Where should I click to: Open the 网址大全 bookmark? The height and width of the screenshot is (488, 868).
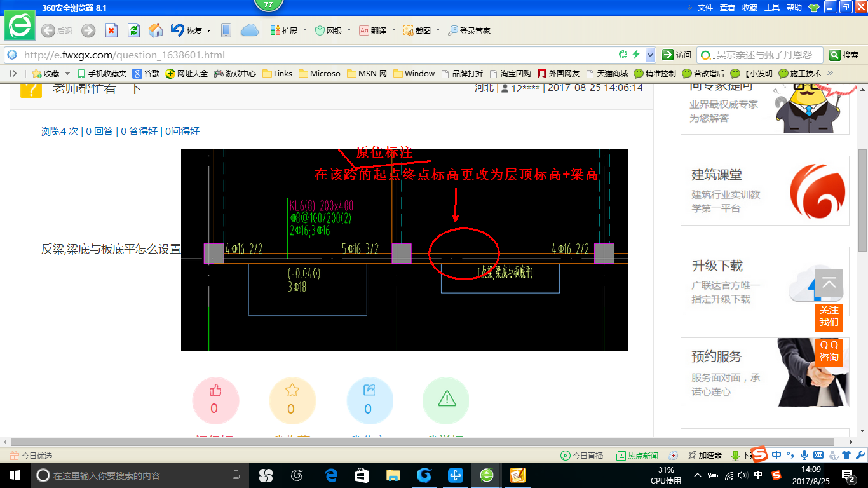pos(187,74)
